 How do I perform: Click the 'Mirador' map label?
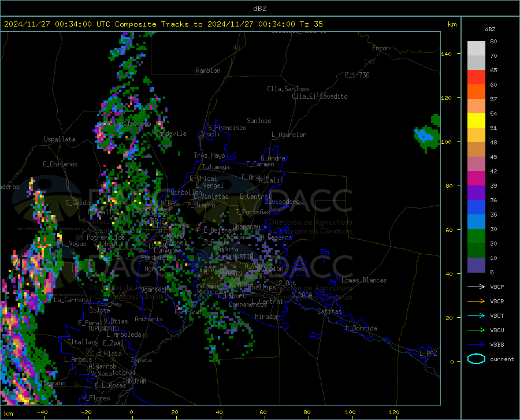coord(266,317)
